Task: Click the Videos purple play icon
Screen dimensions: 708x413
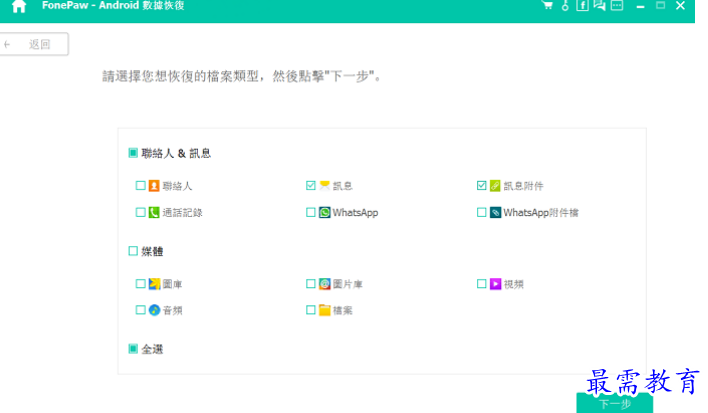Action: click(495, 283)
